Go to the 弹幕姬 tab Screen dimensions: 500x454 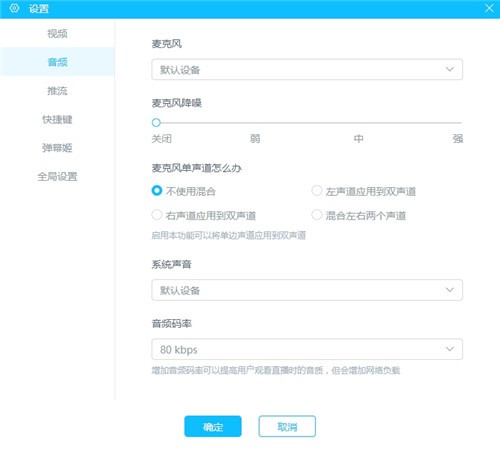tap(57, 148)
